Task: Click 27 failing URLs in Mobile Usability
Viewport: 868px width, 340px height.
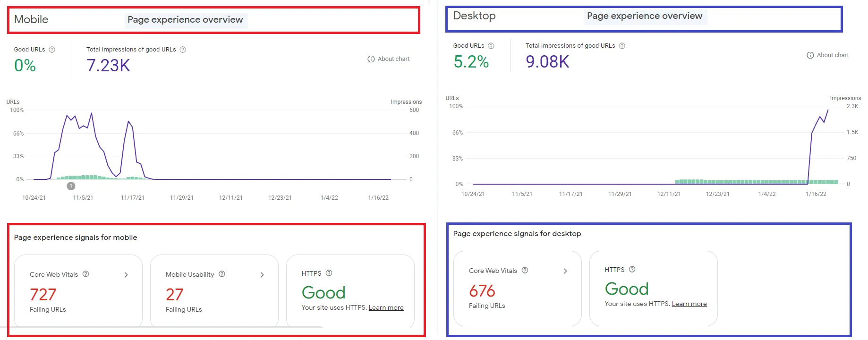Action: [174, 295]
